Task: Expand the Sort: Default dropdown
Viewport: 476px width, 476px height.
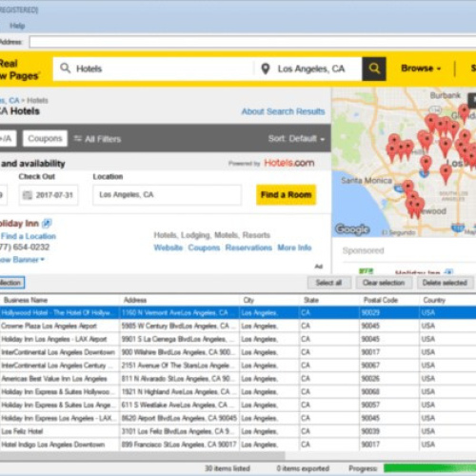Action: coord(296,139)
